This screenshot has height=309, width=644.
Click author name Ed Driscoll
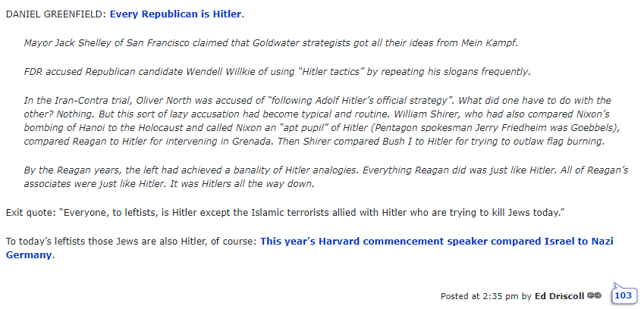coord(558,295)
